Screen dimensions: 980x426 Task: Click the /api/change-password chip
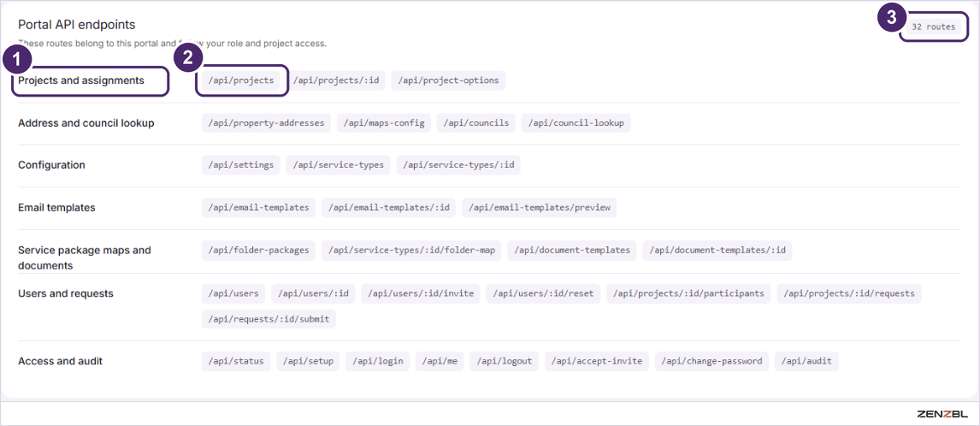(711, 362)
